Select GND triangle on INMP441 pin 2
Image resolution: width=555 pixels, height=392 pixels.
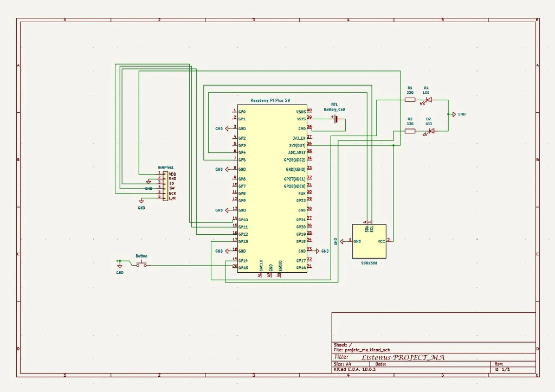click(149, 182)
